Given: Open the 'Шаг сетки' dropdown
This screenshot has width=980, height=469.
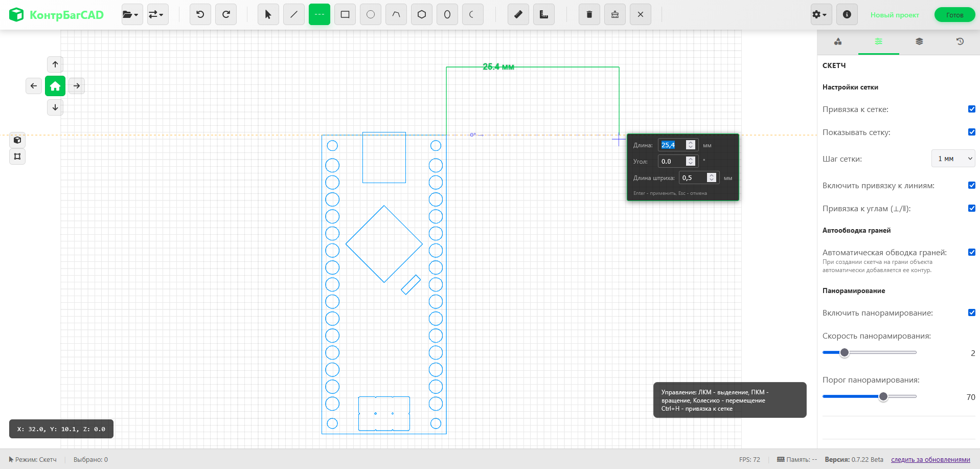Looking at the screenshot, I should coord(953,159).
